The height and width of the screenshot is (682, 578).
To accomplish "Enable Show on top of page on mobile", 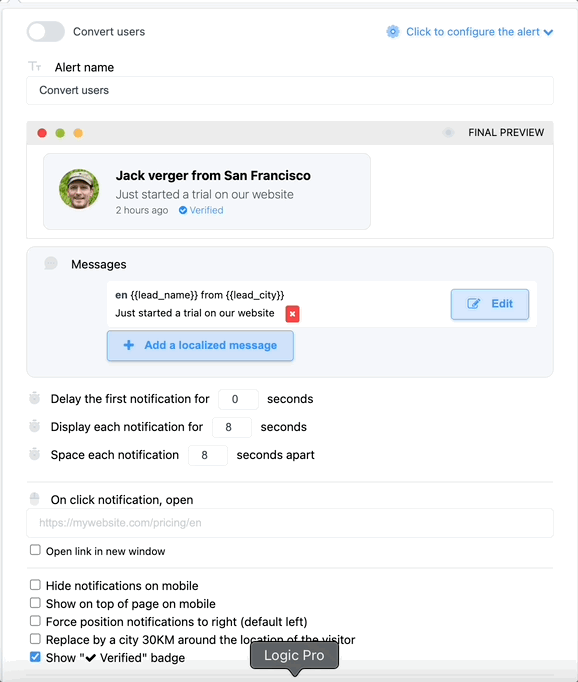I will click(x=35, y=602).
